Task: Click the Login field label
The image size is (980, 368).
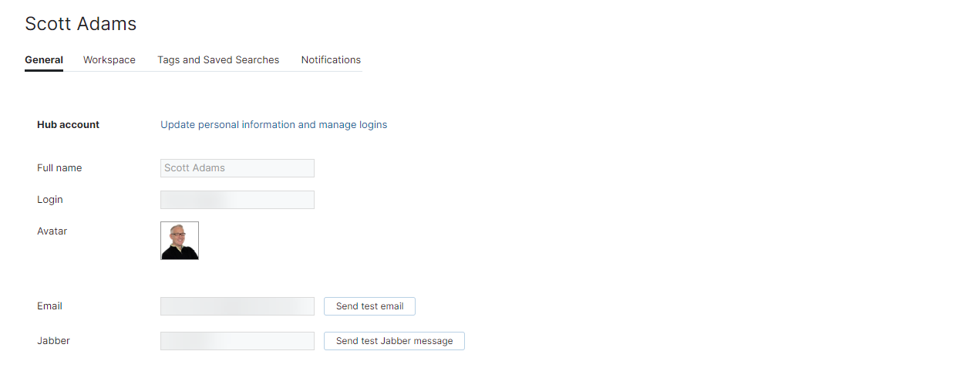Action: 50,199
